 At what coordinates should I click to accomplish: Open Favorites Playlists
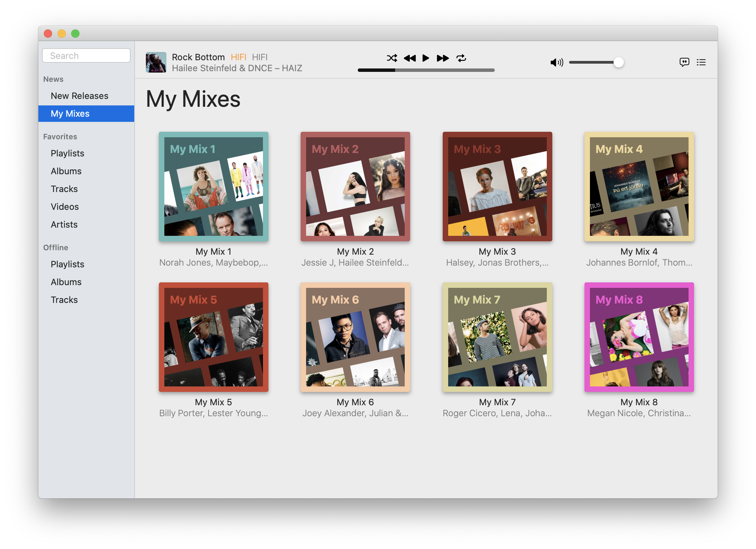coord(86,153)
